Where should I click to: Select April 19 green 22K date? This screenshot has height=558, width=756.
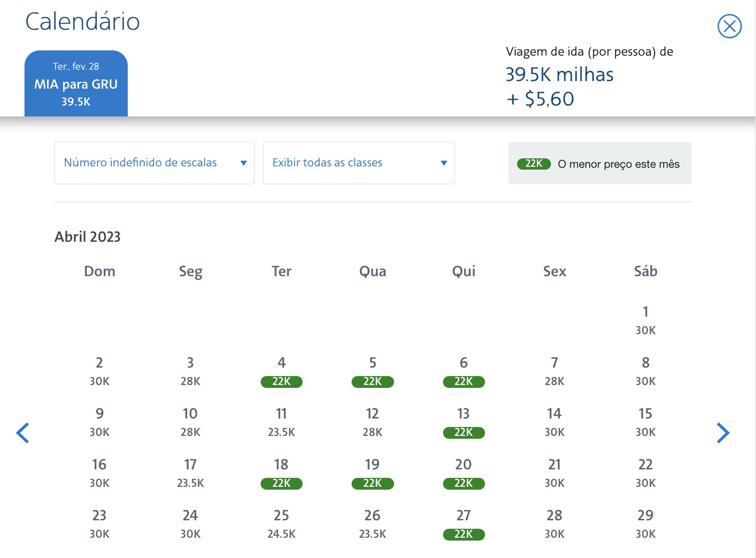[x=372, y=473]
